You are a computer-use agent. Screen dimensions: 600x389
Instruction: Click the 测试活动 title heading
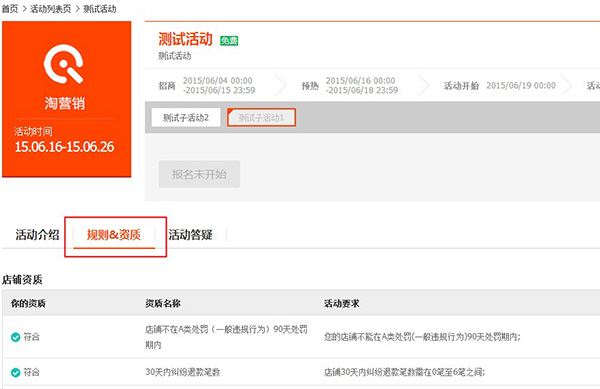pos(186,39)
